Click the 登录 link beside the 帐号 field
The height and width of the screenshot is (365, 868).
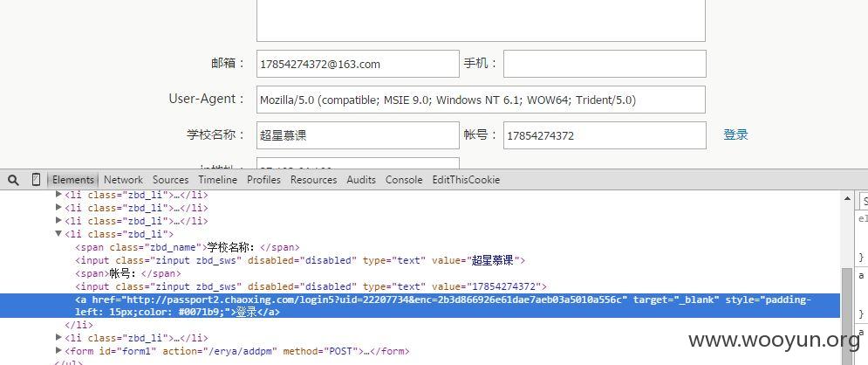point(735,134)
